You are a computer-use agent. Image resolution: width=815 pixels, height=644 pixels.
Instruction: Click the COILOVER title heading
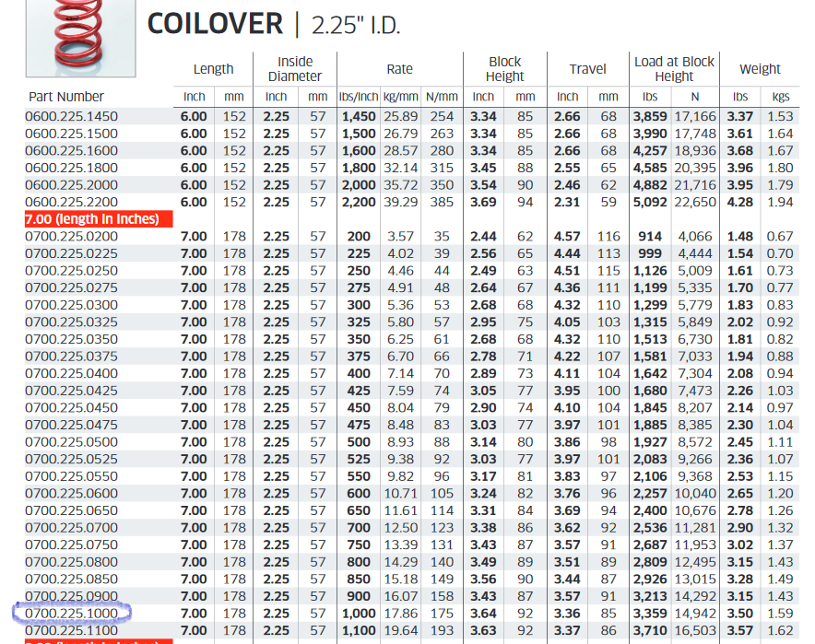pyautogui.click(x=215, y=24)
